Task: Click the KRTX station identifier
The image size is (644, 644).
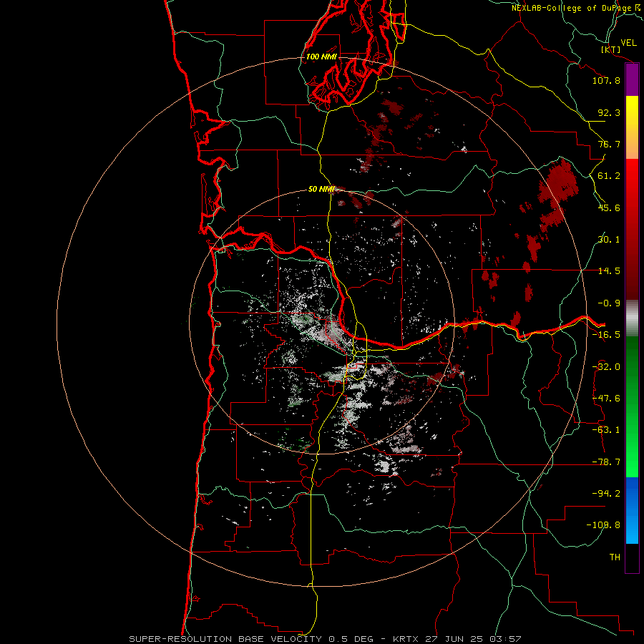Action: 406,639
